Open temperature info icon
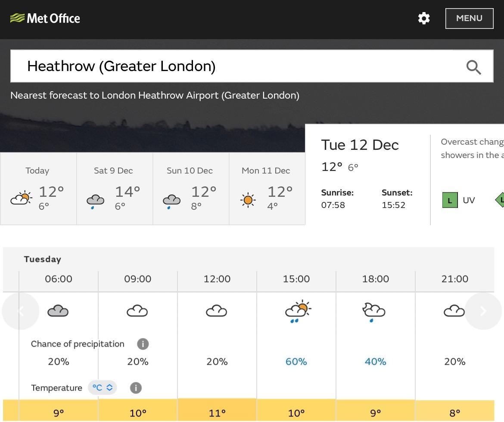 pyautogui.click(x=136, y=388)
